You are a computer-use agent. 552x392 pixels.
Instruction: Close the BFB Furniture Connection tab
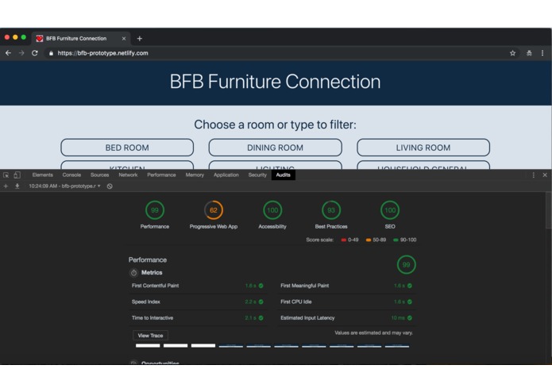[124, 39]
